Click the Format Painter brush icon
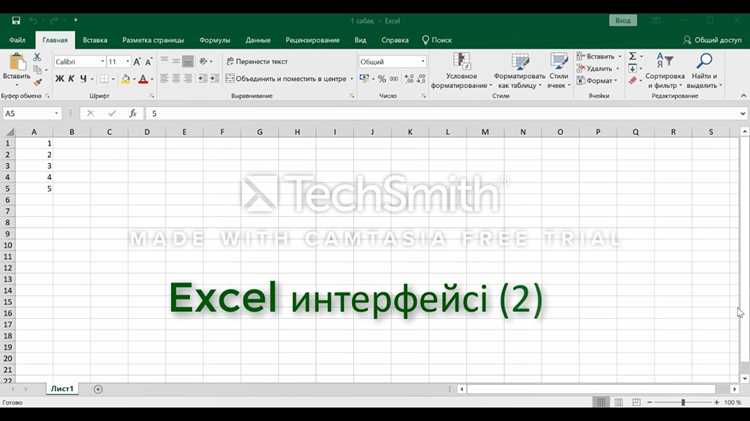Screen dimensions: 750x421 click(x=38, y=82)
